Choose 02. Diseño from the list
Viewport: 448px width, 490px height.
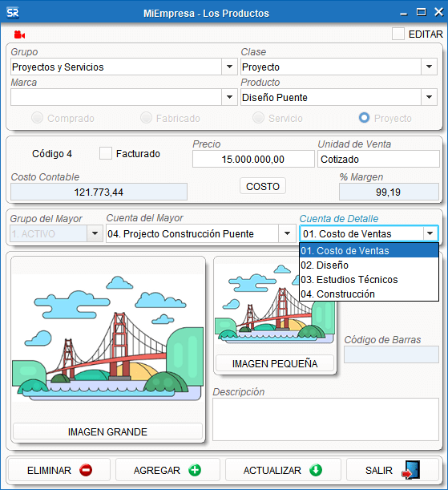[369, 265]
